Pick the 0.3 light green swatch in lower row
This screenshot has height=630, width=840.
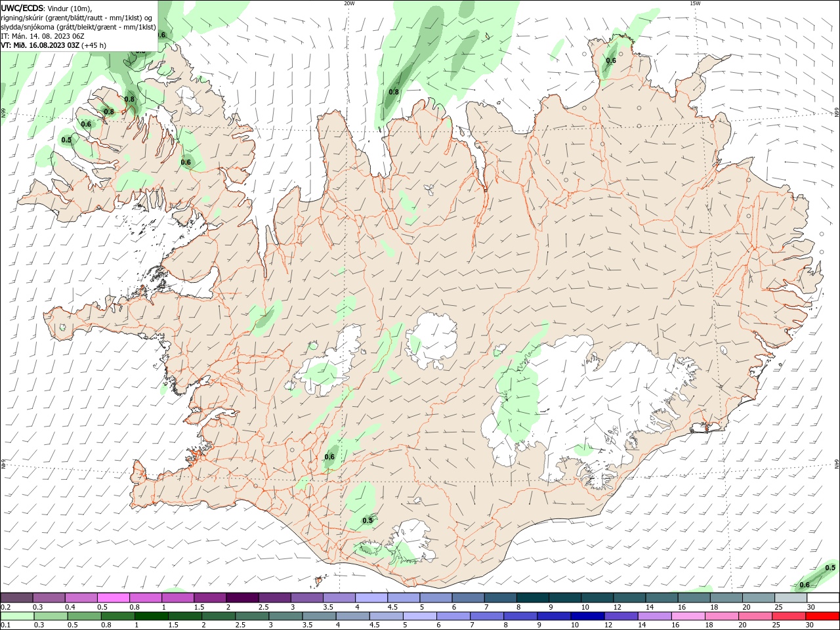(x=51, y=616)
